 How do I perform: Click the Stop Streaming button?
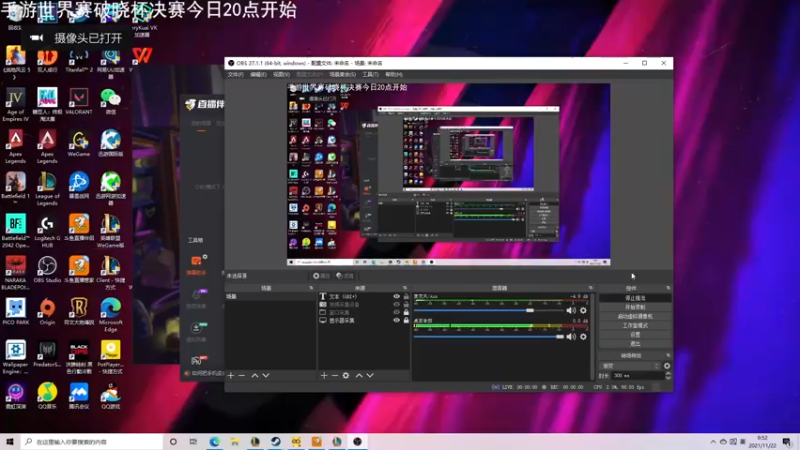coord(635,298)
